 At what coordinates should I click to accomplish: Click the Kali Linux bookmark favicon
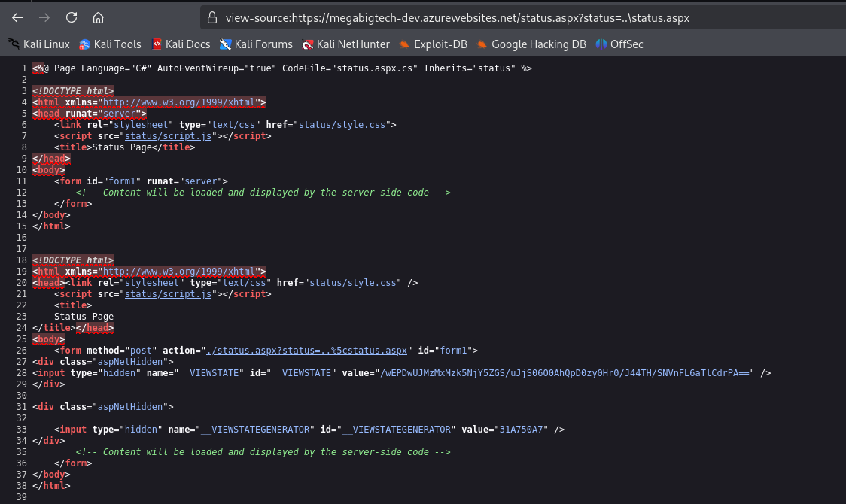tap(14, 44)
